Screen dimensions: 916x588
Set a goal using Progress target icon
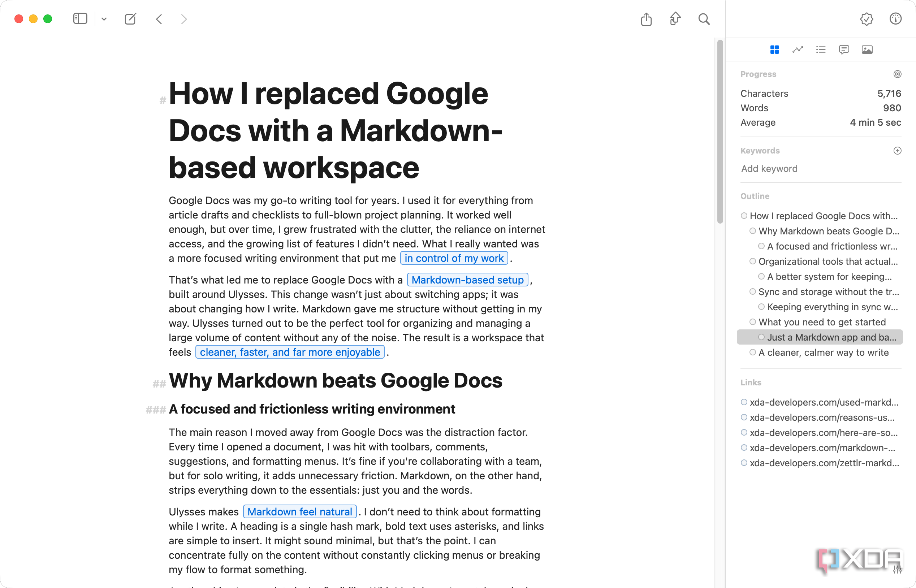[897, 74]
